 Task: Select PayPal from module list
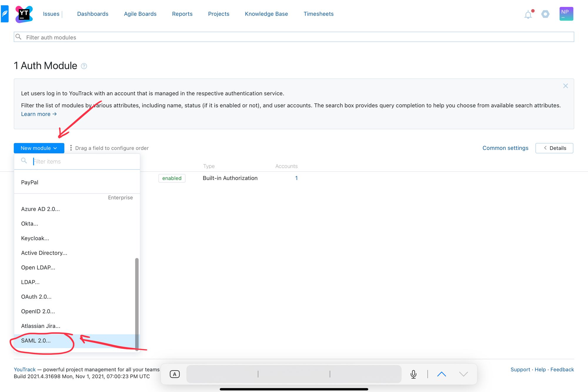[x=77, y=182]
